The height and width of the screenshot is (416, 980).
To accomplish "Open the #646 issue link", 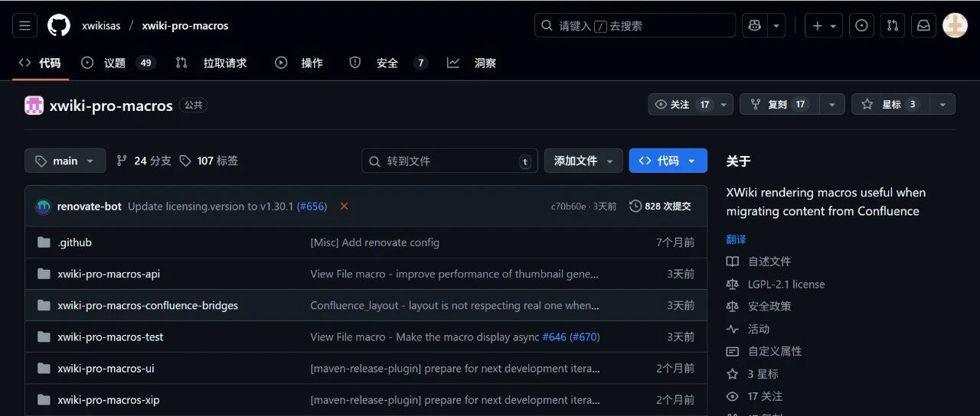I will 554,336.
